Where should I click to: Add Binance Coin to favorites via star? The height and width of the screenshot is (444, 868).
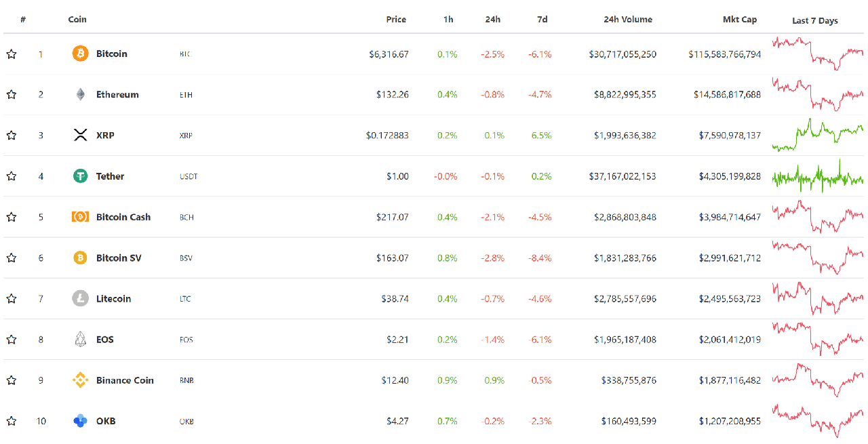pyautogui.click(x=12, y=380)
